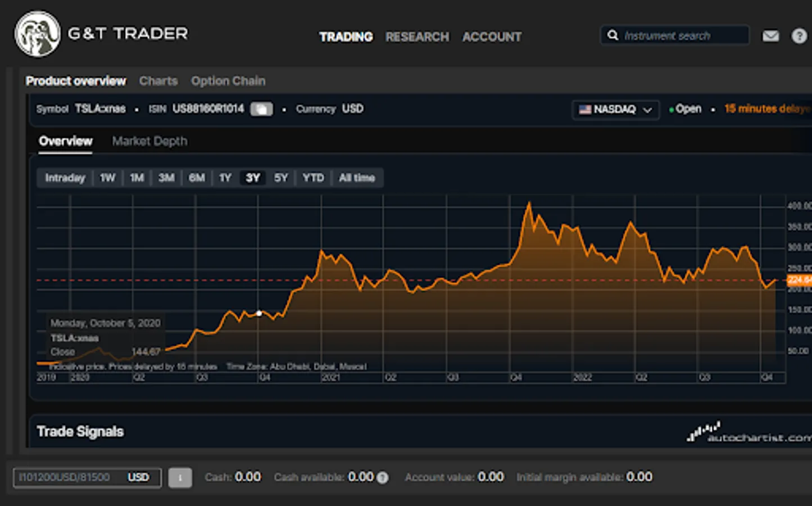Set chart range to 1M
Screen dimensions: 812x506
[137, 178]
